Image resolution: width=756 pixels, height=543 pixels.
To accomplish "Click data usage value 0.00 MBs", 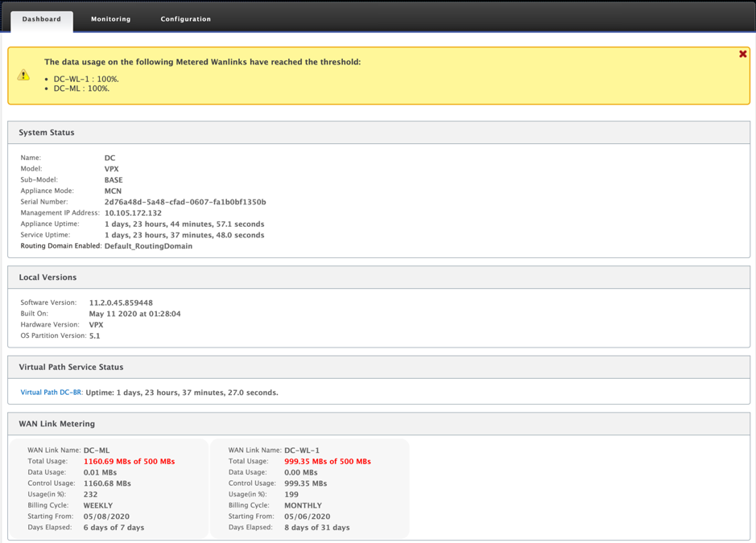I will [x=301, y=473].
